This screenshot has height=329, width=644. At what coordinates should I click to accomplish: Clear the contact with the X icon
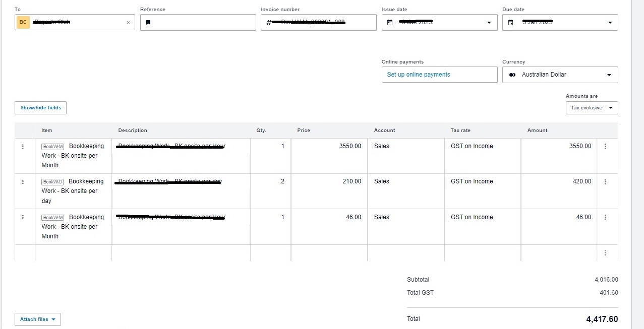(x=128, y=23)
